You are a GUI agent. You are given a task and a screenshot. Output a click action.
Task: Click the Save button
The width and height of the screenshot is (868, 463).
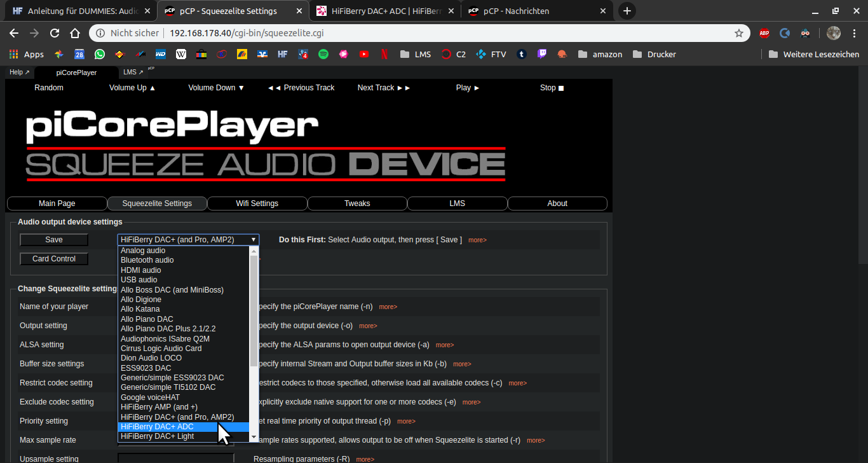pos(54,240)
